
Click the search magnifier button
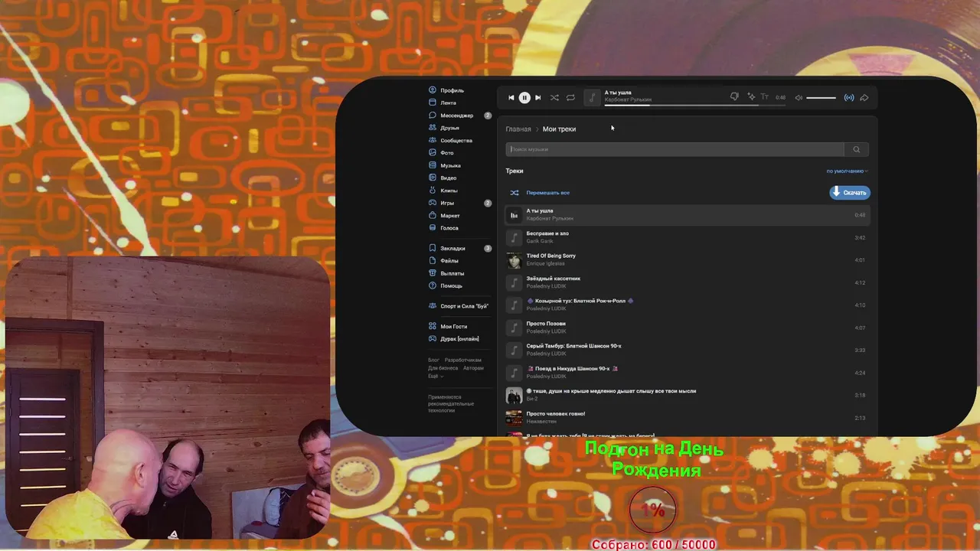(857, 149)
